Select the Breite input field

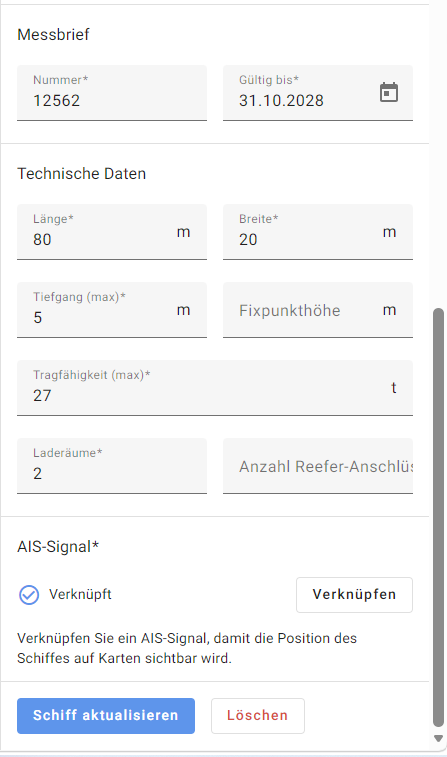click(x=318, y=232)
